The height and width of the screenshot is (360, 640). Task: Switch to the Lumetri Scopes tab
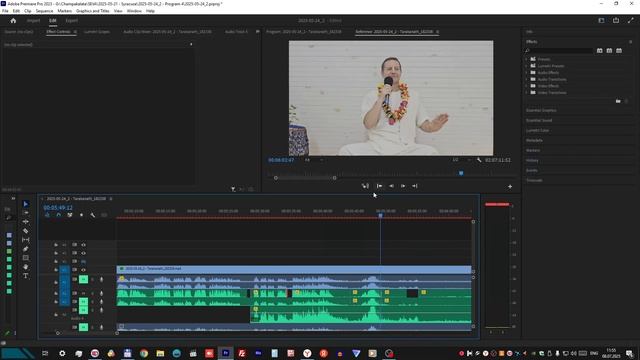point(97,31)
